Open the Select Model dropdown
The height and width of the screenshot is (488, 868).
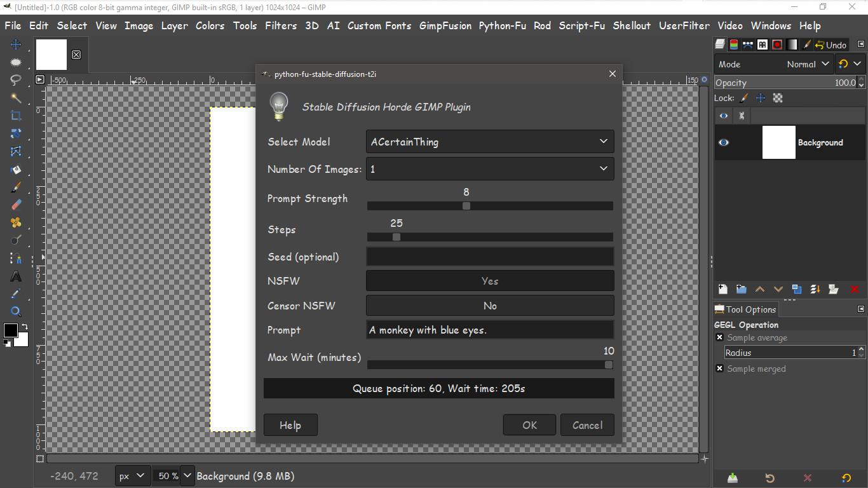[x=489, y=142]
